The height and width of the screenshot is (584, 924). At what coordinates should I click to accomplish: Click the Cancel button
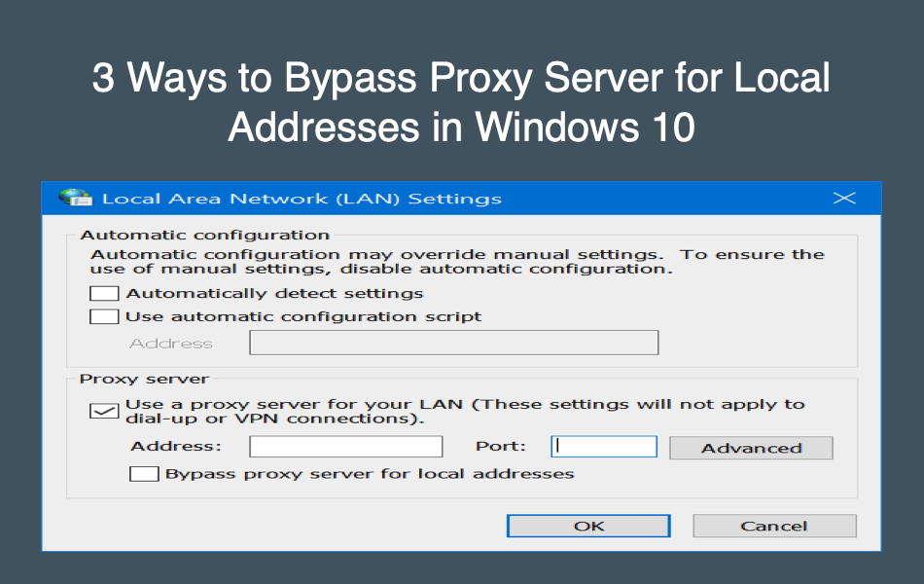point(774,526)
